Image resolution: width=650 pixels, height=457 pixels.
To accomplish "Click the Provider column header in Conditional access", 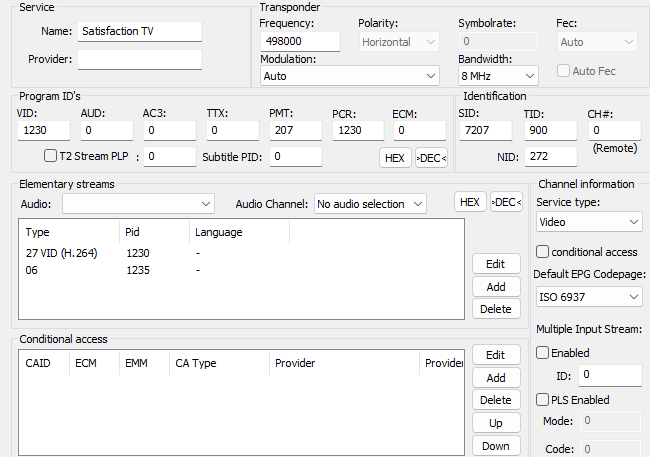I will pyautogui.click(x=344, y=363).
